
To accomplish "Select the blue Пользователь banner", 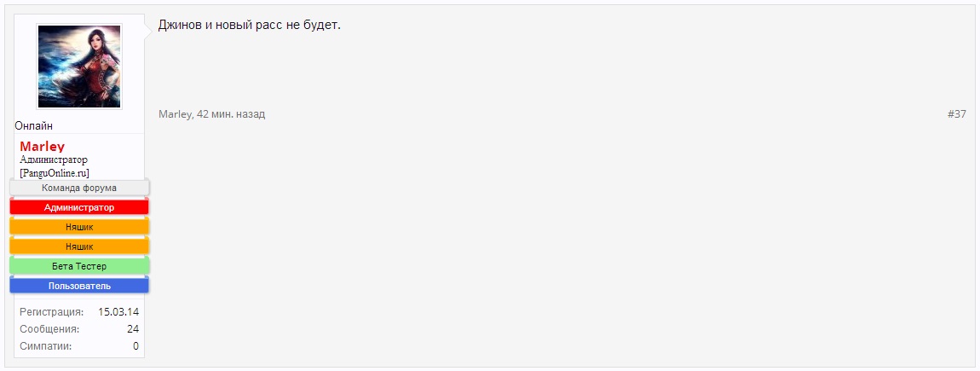I will [79, 286].
